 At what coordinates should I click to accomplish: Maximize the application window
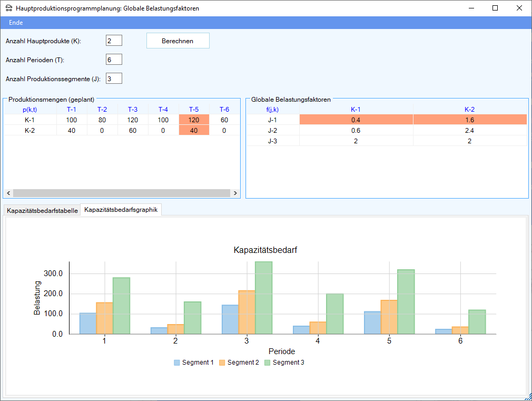[495, 8]
